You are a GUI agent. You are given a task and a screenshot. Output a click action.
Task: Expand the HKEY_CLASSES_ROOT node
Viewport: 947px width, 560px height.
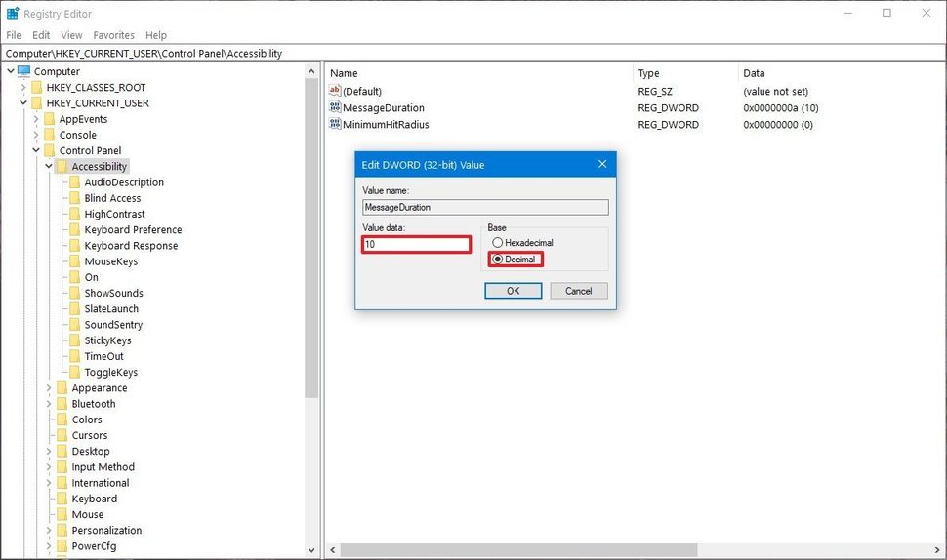tap(23, 88)
